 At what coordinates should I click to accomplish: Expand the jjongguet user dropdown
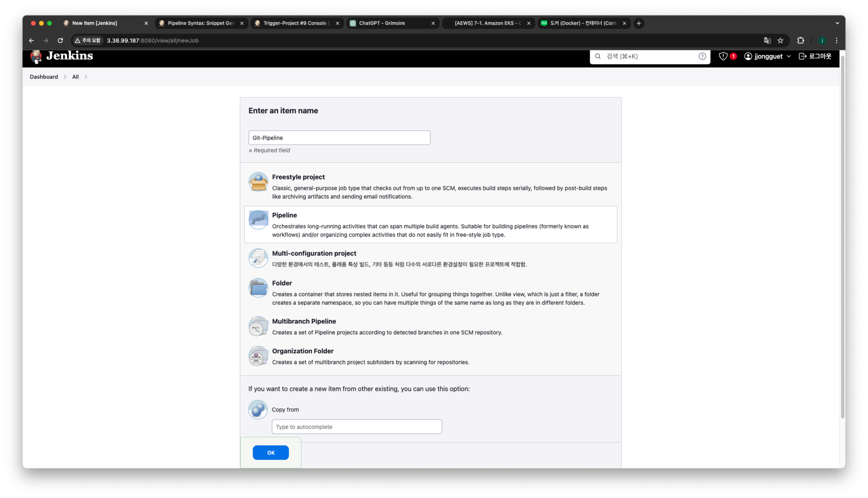789,56
